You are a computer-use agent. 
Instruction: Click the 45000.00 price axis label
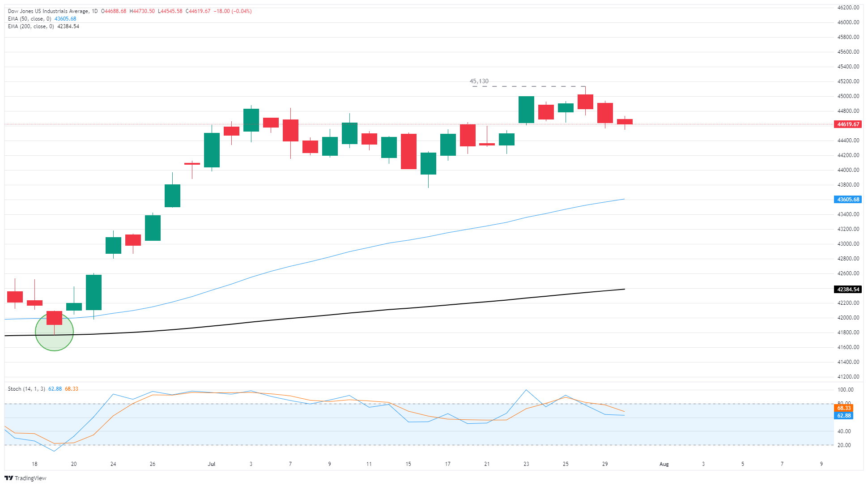click(848, 96)
